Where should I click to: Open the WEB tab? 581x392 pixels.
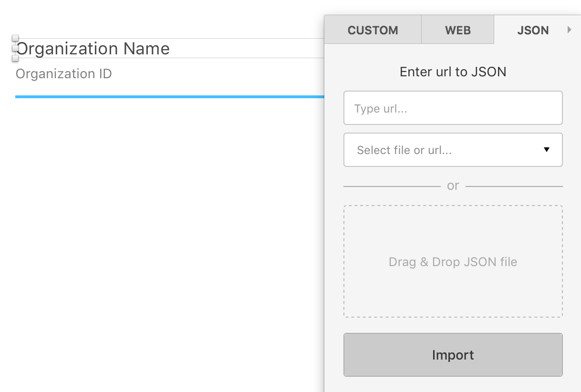click(x=458, y=30)
